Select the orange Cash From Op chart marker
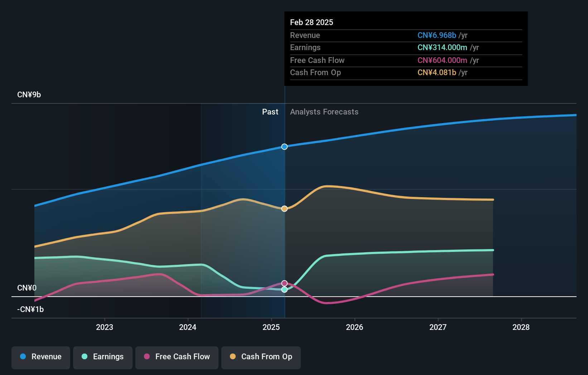Image resolution: width=588 pixels, height=375 pixels. 284,209
